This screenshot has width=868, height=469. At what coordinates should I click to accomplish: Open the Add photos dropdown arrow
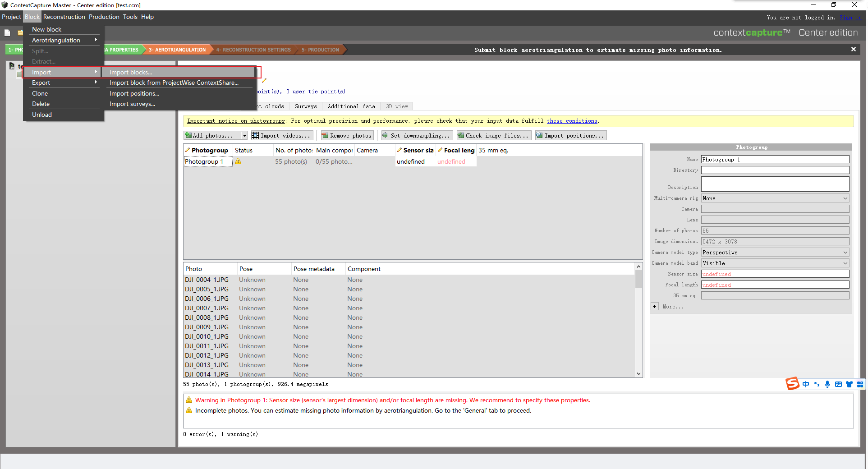(244, 135)
